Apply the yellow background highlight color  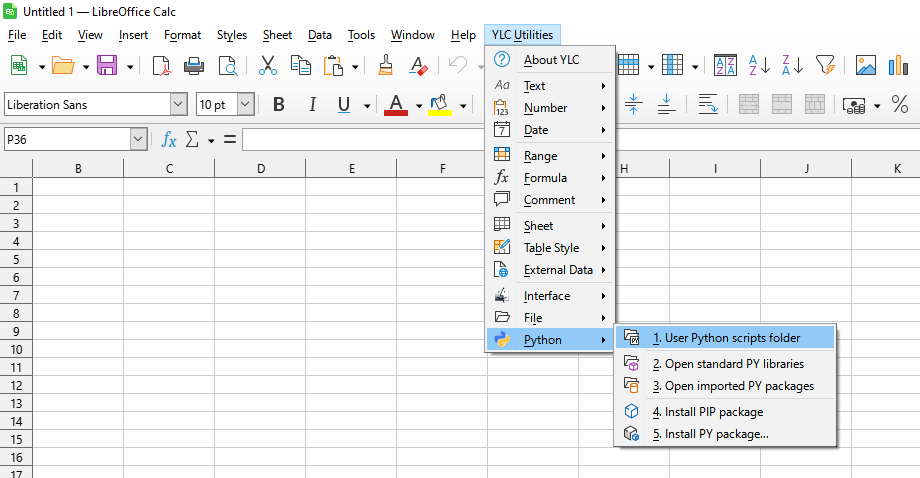point(439,105)
